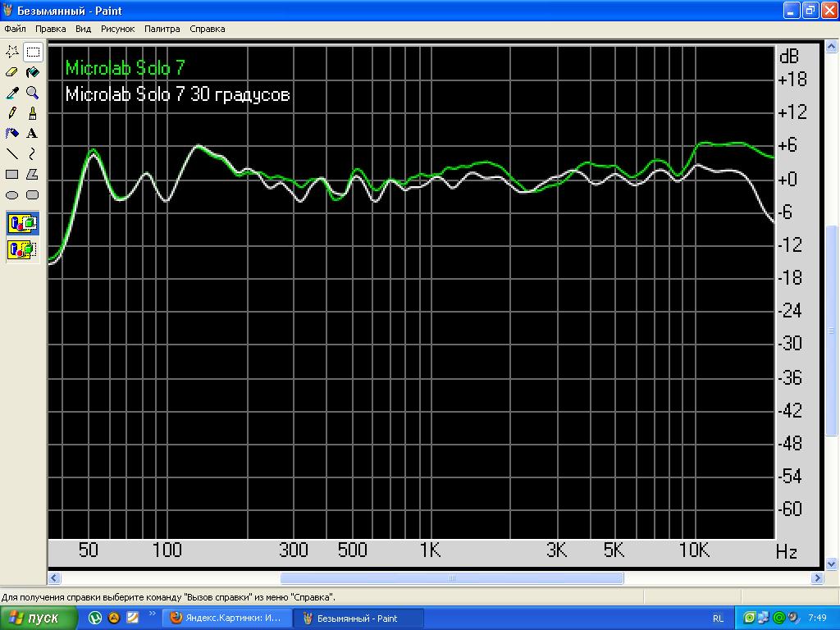This screenshot has width=840, height=630.
Task: Activate the Pick Color eyedropper tool
Action: pyautogui.click(x=11, y=93)
